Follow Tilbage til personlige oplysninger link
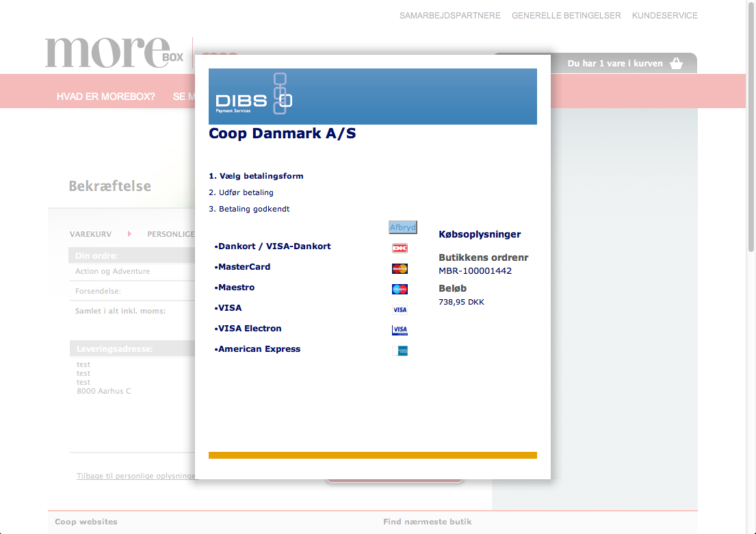 [x=136, y=476]
